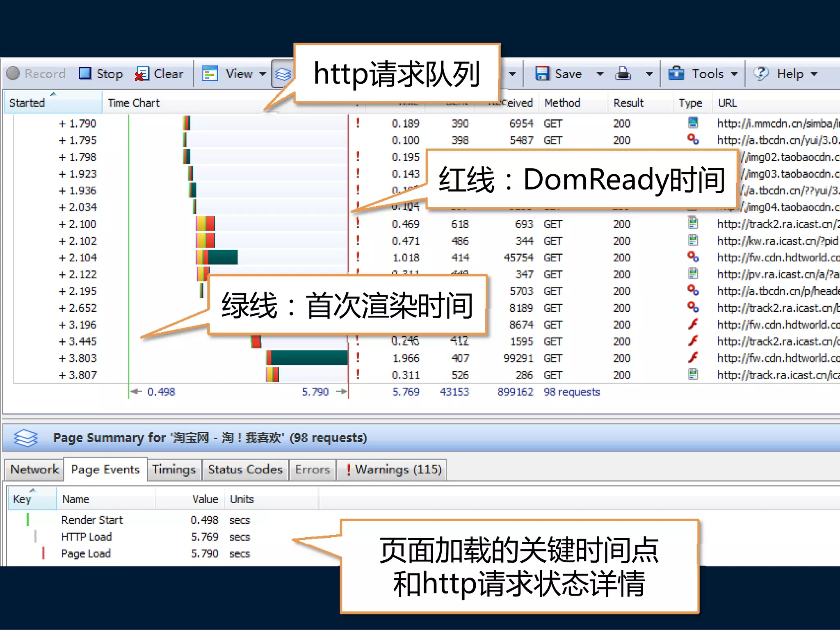This screenshot has width=840, height=630.
Task: Click the Value column header
Action: 190,499
